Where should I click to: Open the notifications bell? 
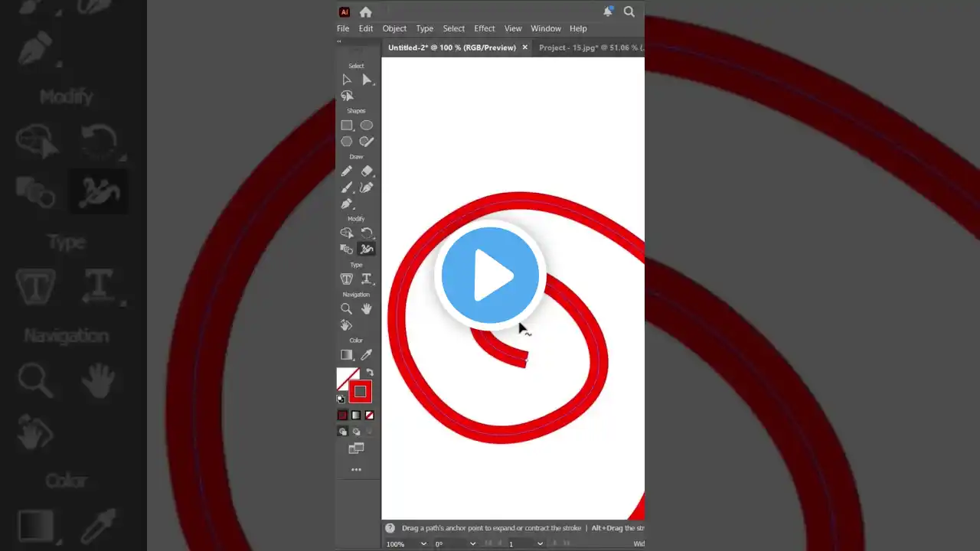[x=608, y=11]
